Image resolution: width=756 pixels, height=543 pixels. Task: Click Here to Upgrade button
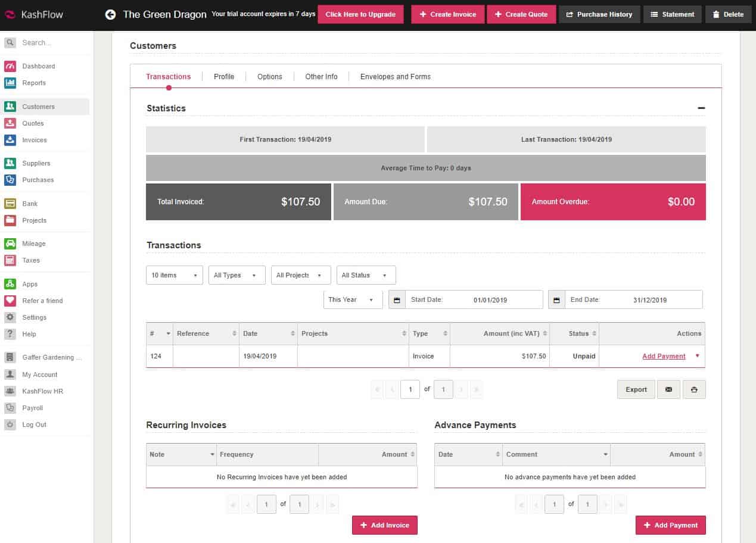tap(360, 14)
